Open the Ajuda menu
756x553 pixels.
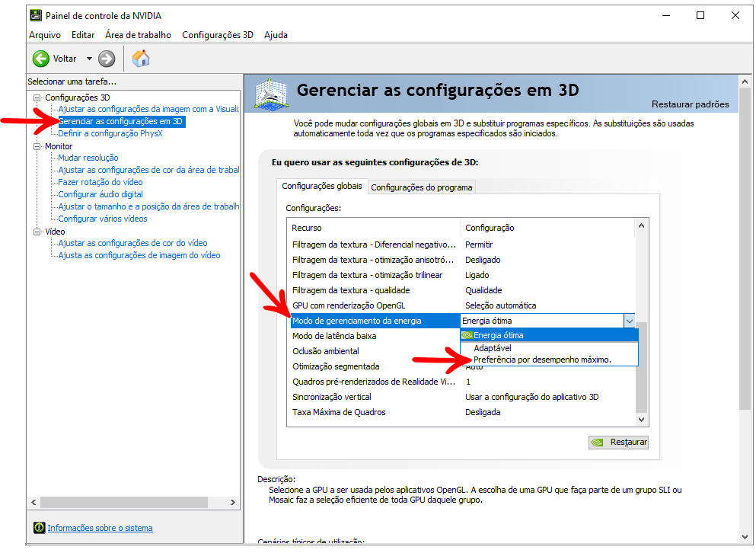(276, 35)
